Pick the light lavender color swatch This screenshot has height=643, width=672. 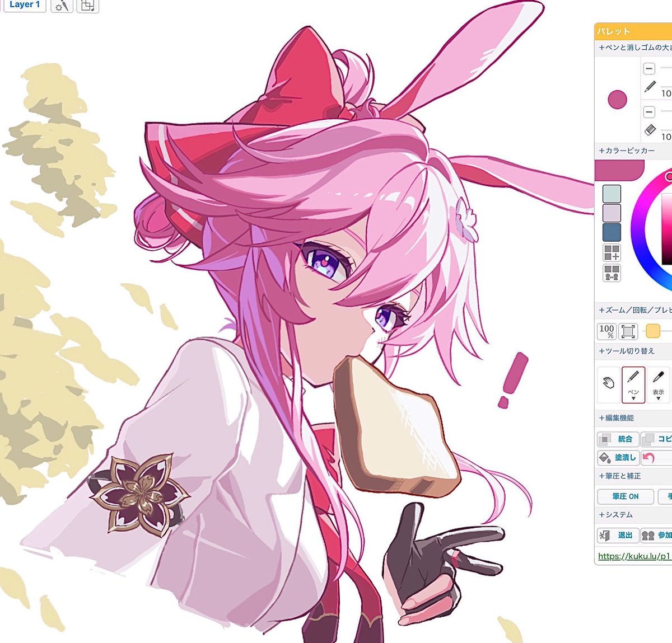tap(612, 213)
